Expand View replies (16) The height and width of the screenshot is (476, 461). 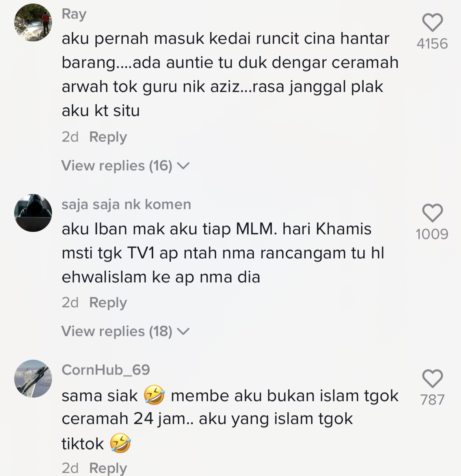pos(125,166)
